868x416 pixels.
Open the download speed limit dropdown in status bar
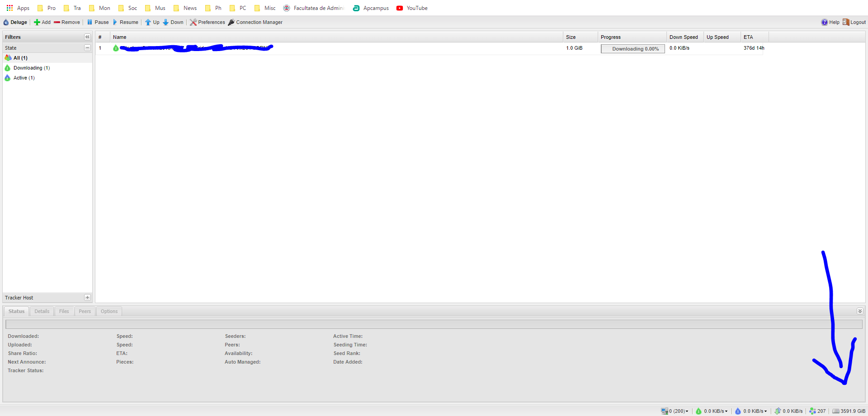click(x=712, y=411)
